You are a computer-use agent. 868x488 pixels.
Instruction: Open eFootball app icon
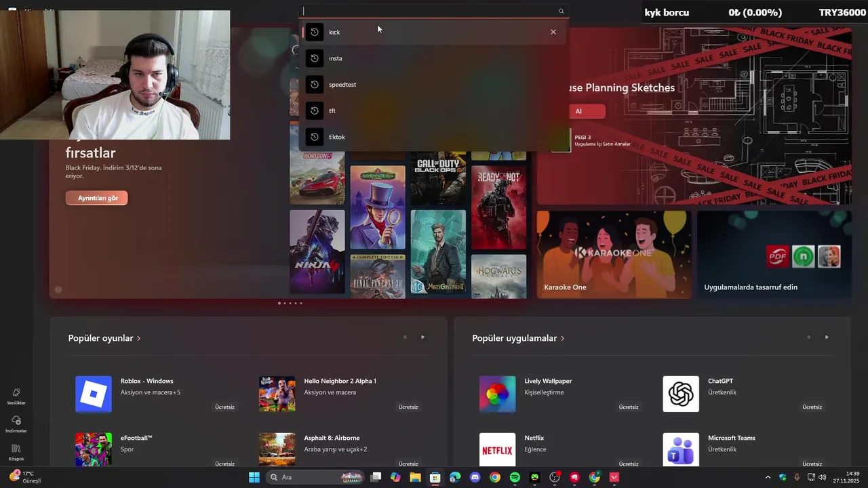pyautogui.click(x=94, y=449)
